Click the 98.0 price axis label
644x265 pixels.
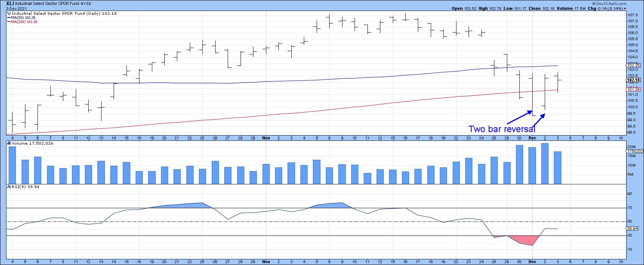[x=632, y=132]
